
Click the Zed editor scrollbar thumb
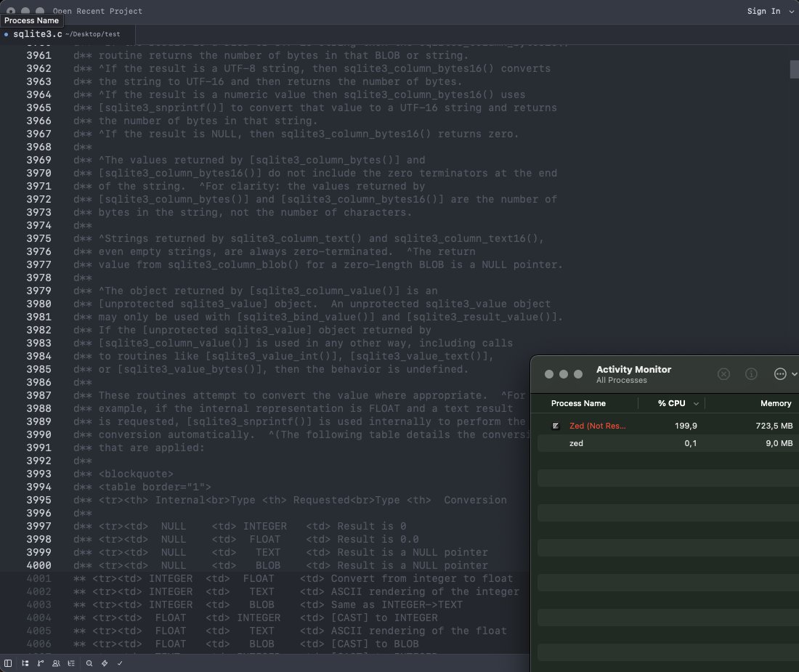click(x=795, y=69)
